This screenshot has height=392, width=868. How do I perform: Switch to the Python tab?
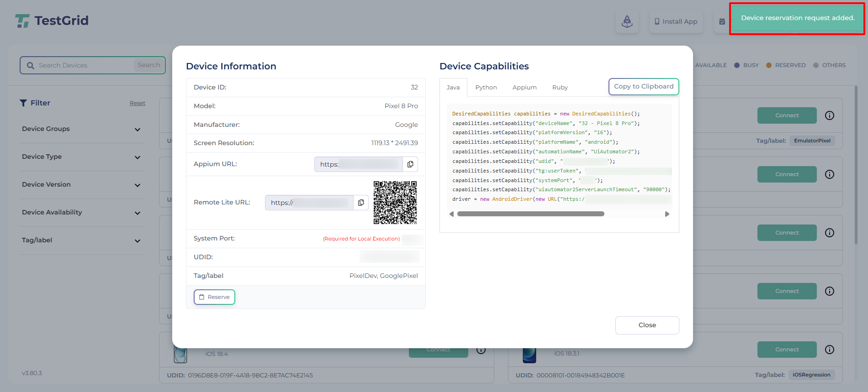(486, 88)
